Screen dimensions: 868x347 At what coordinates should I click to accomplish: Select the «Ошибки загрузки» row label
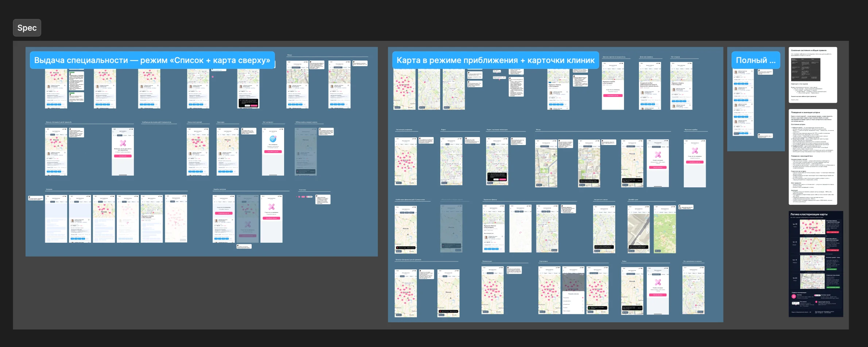[220, 189]
